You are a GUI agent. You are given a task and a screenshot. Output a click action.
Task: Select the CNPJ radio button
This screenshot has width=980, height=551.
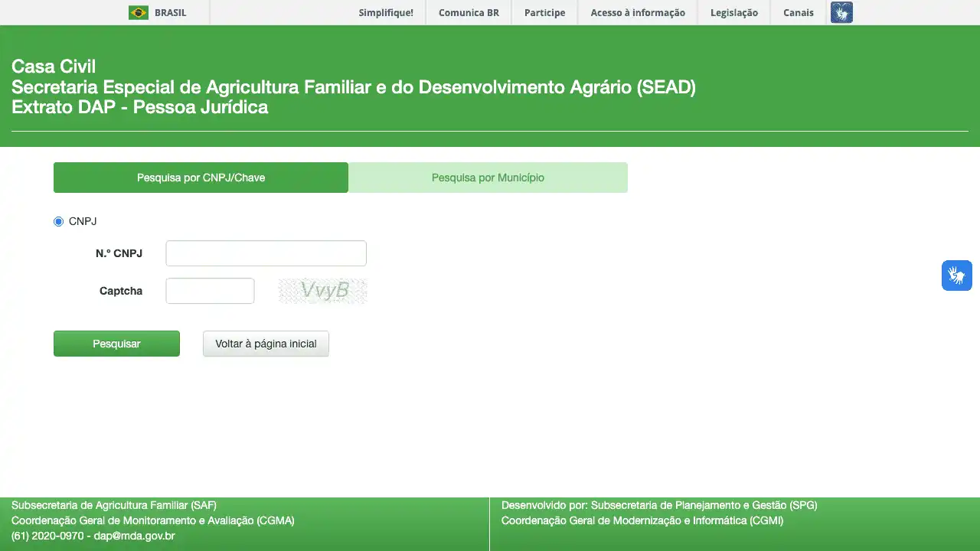[59, 222]
